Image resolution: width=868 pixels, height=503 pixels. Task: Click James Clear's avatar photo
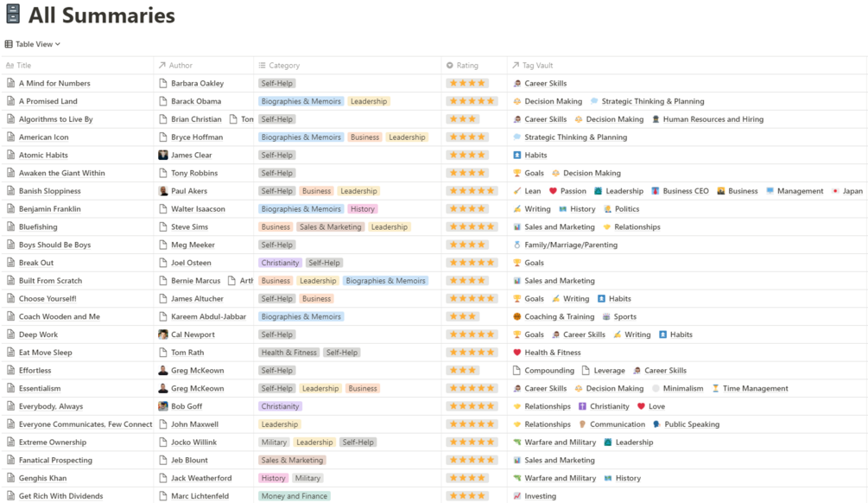click(x=162, y=155)
